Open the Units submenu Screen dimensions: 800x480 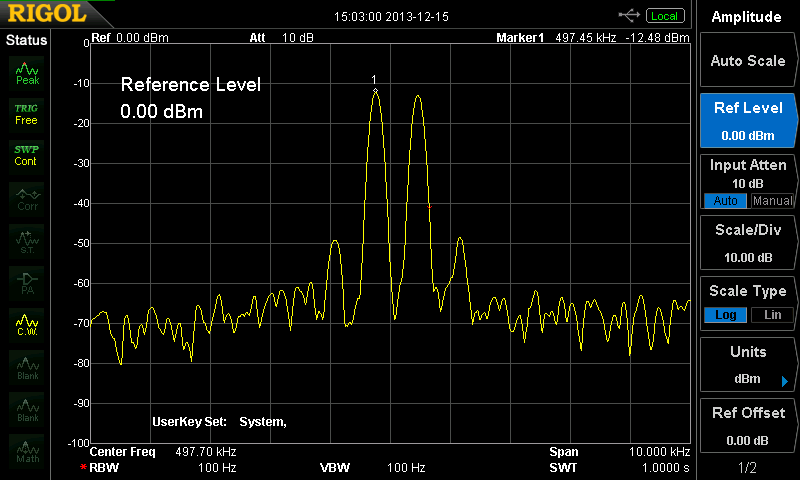(748, 366)
